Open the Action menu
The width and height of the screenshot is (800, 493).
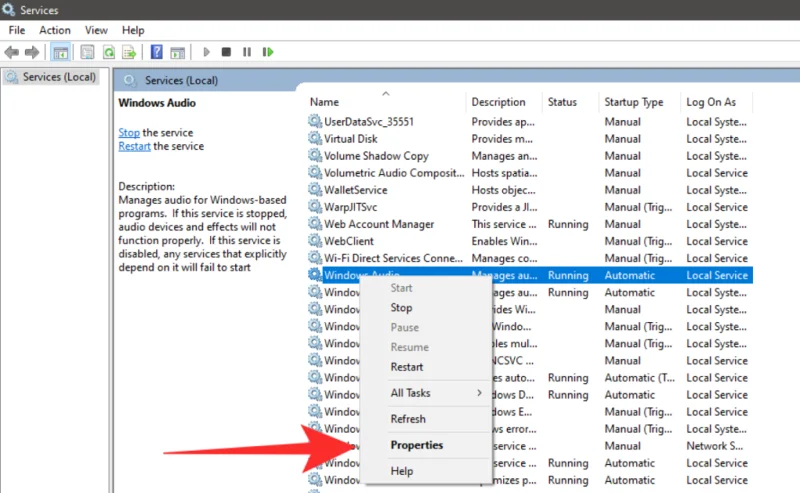tap(55, 31)
